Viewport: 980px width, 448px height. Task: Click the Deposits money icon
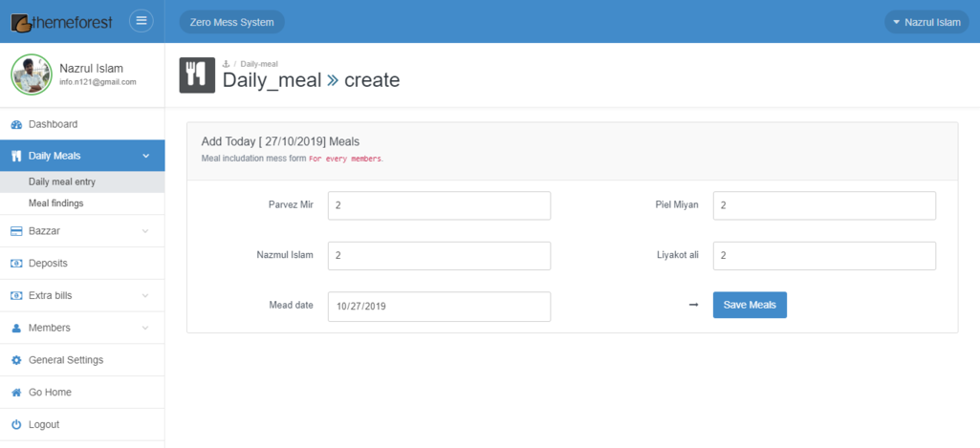click(x=16, y=264)
